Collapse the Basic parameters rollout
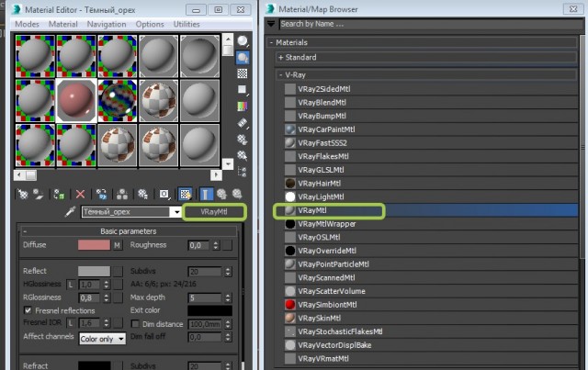588x370 pixels. (25, 231)
